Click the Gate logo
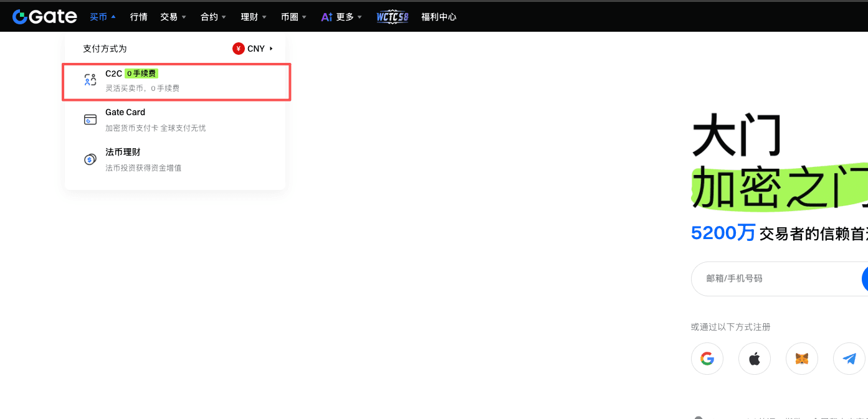This screenshot has width=868, height=419. [x=44, y=17]
